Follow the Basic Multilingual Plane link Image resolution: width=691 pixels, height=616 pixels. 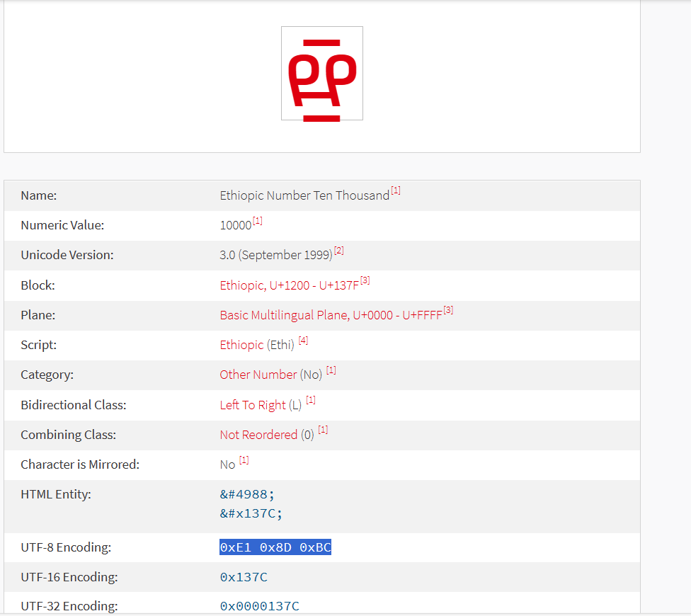[331, 315]
